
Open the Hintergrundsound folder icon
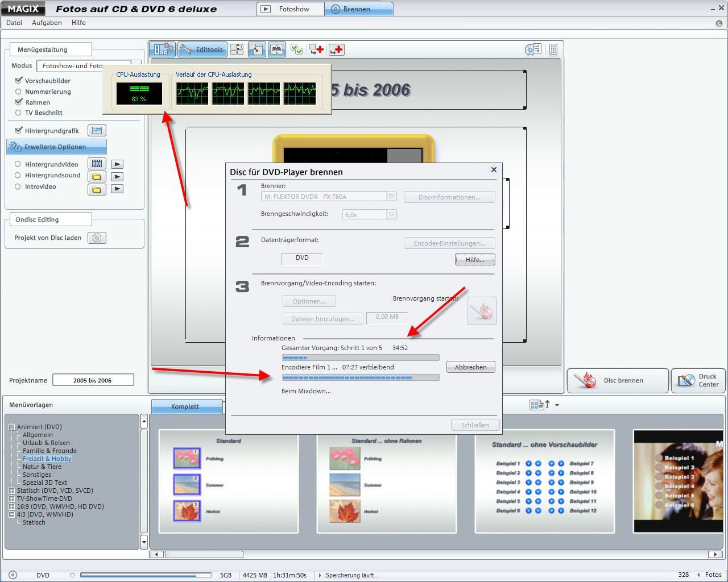point(97,176)
